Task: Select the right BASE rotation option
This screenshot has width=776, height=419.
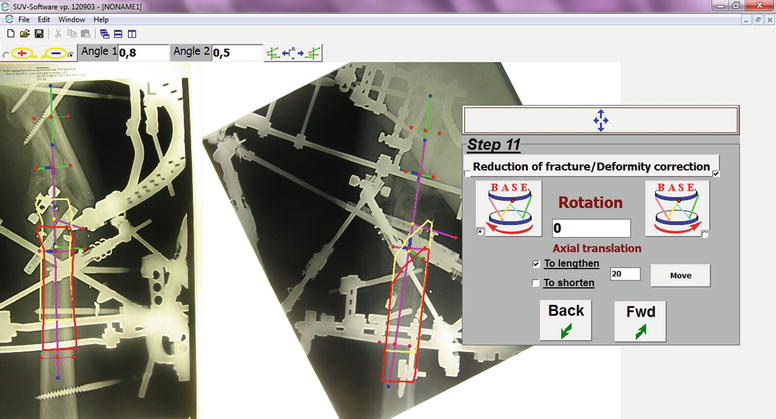Action: coord(706,234)
